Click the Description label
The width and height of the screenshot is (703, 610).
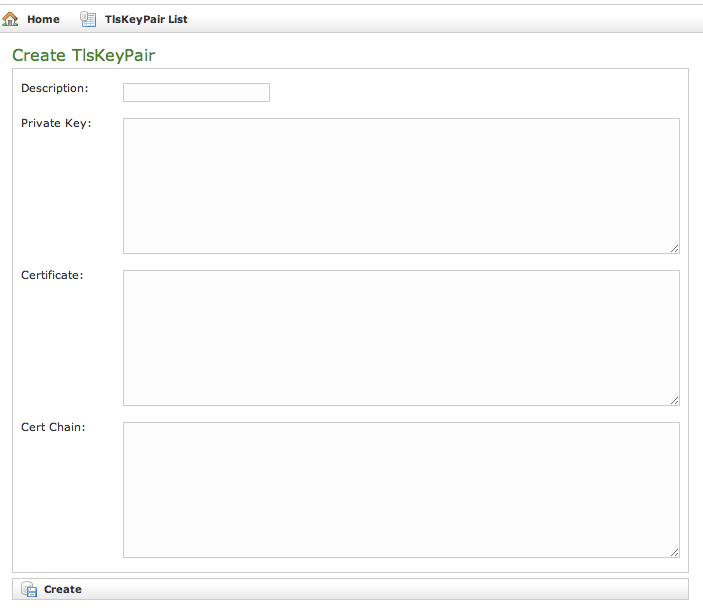click(x=54, y=88)
